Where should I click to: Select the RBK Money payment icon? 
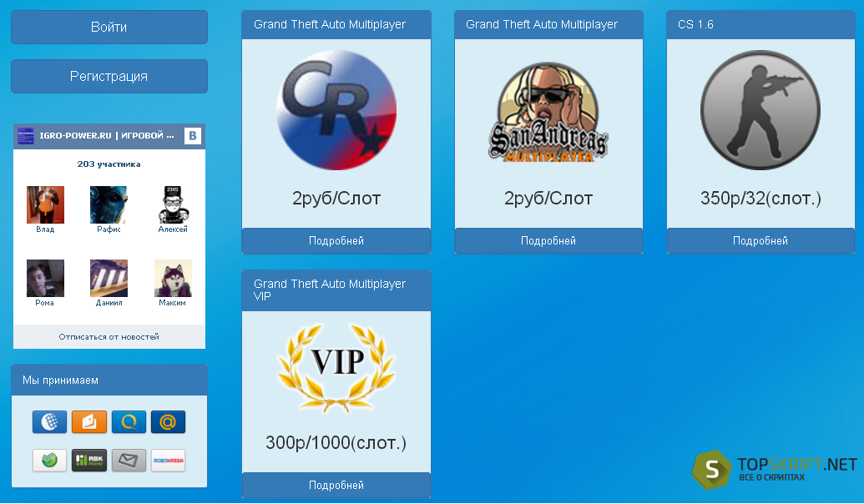pos(89,460)
